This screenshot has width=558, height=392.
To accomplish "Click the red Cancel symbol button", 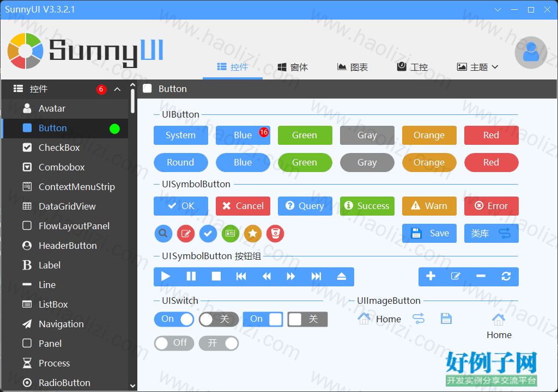I will click(243, 206).
